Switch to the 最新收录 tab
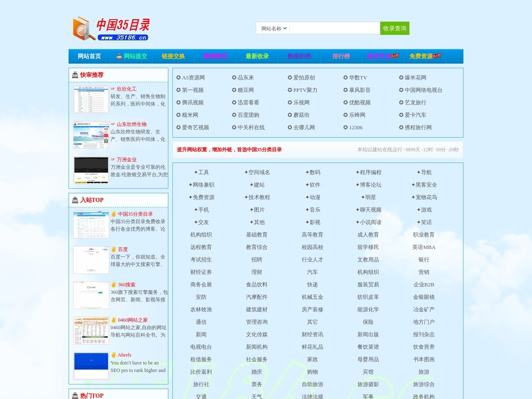Image resolution: width=532 pixels, height=399 pixels. pyautogui.click(x=257, y=57)
